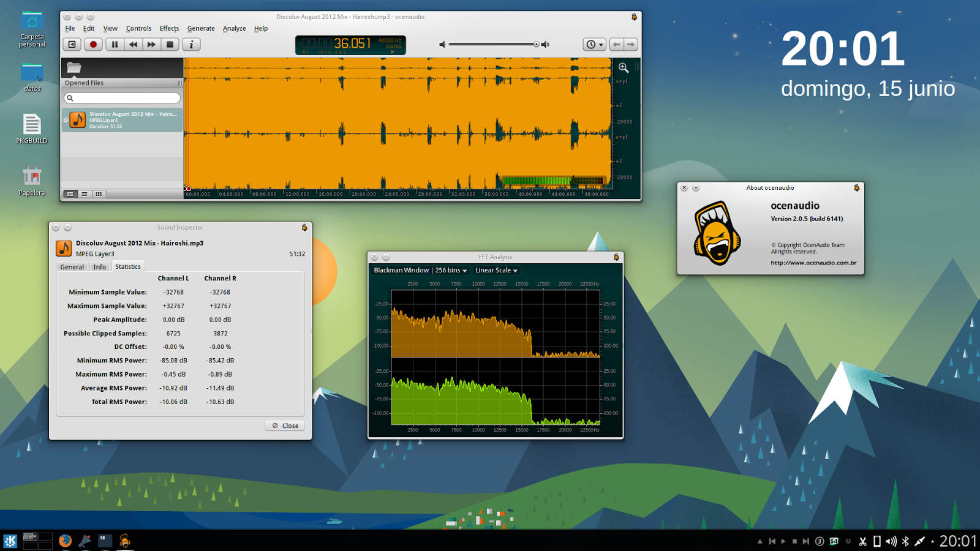980x551 pixels.
Task: Open the Controls menu
Action: tap(138, 28)
